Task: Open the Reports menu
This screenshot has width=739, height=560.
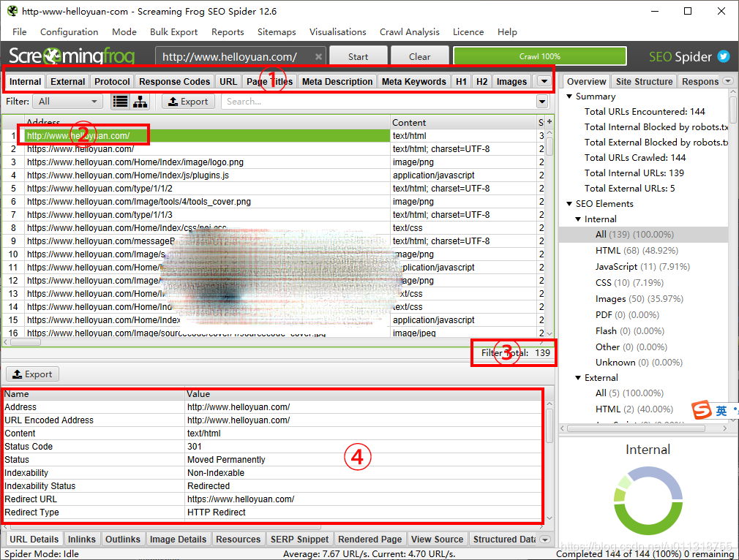Action: click(x=228, y=31)
